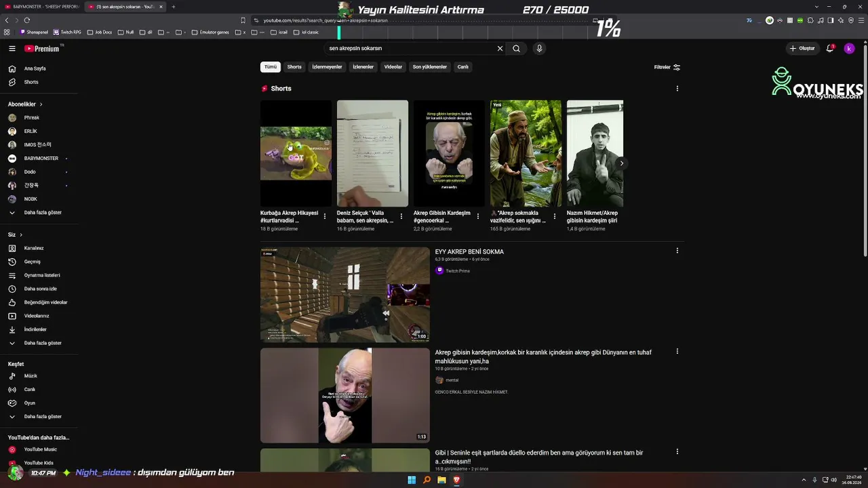
Task: Select the Canlı filter chip
Action: [x=463, y=67]
